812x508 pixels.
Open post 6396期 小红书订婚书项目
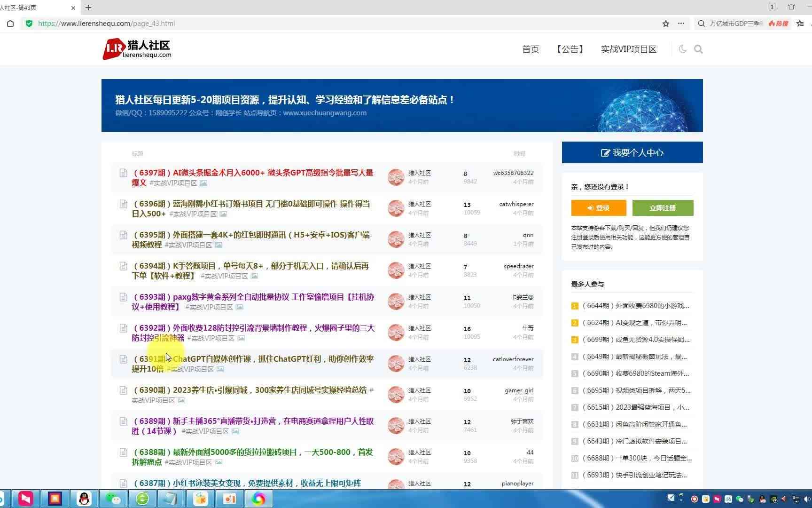click(x=250, y=208)
